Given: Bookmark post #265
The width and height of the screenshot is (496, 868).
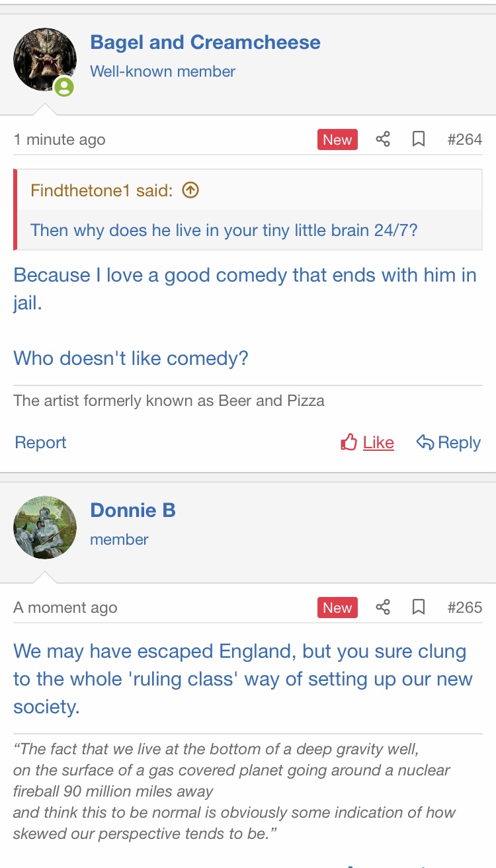Looking at the screenshot, I should (x=418, y=608).
